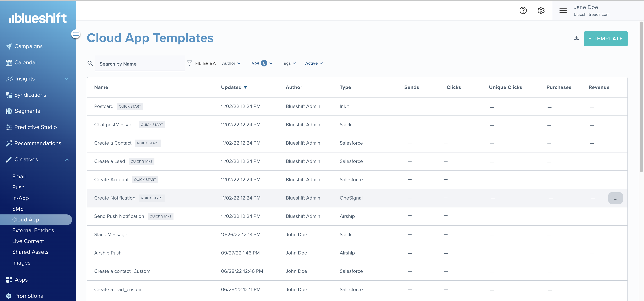The width and height of the screenshot is (644, 301).
Task: Open the Postcard template
Action: [x=104, y=106]
